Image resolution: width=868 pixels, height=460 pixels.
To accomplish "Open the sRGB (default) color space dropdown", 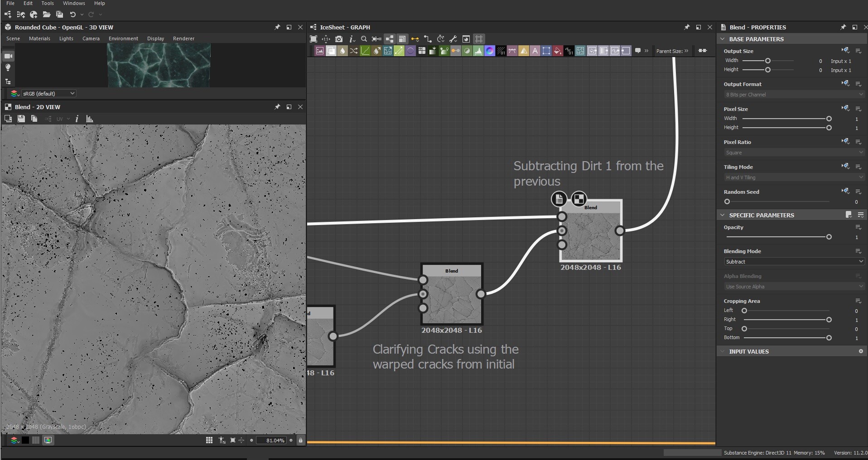I will [48, 93].
